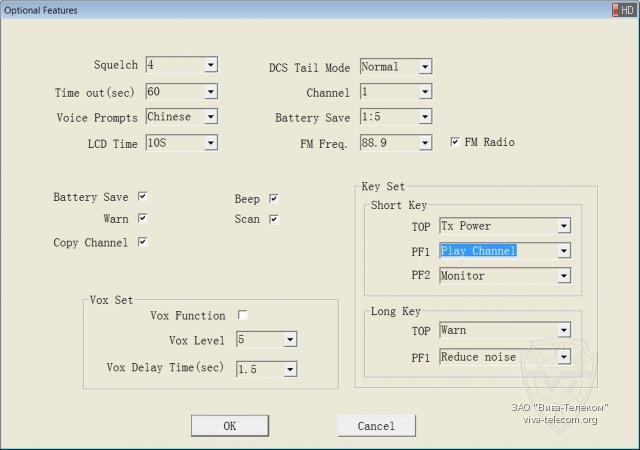Open the Vox Level dropdown
640x450 pixels.
[290, 340]
